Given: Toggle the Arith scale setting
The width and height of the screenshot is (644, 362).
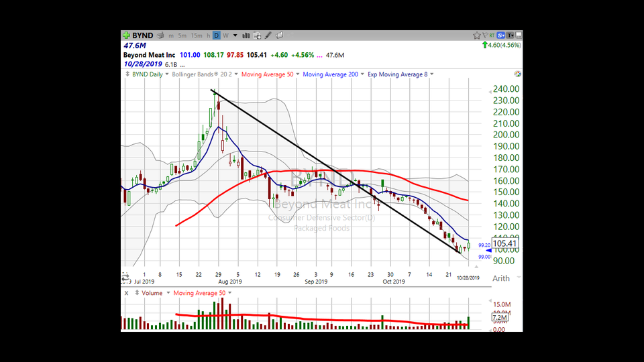Looking at the screenshot, I should coord(501,278).
